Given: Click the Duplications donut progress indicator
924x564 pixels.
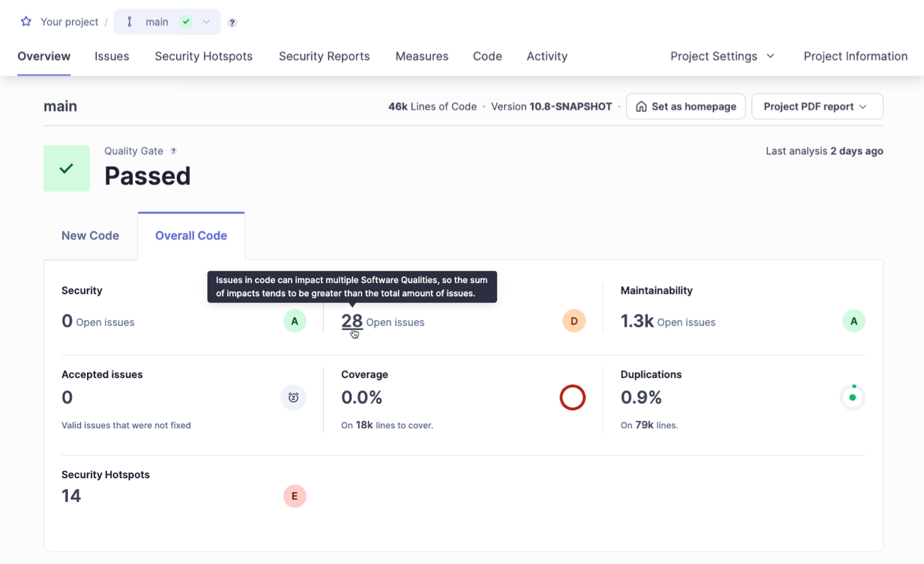Looking at the screenshot, I should (853, 397).
